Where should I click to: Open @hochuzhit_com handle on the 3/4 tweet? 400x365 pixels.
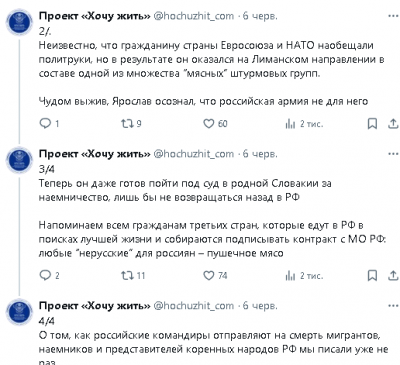pyautogui.click(x=193, y=154)
